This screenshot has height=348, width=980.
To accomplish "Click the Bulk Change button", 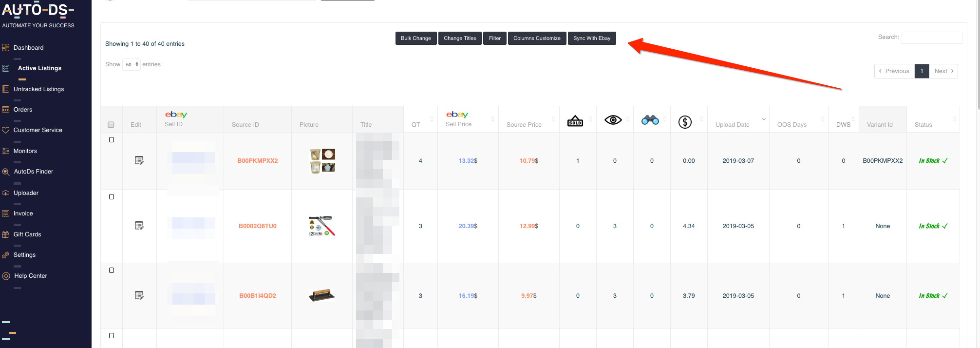I will point(416,38).
